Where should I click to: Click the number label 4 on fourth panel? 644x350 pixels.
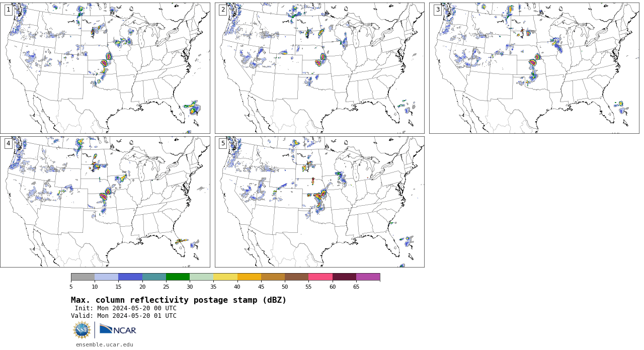8,143
